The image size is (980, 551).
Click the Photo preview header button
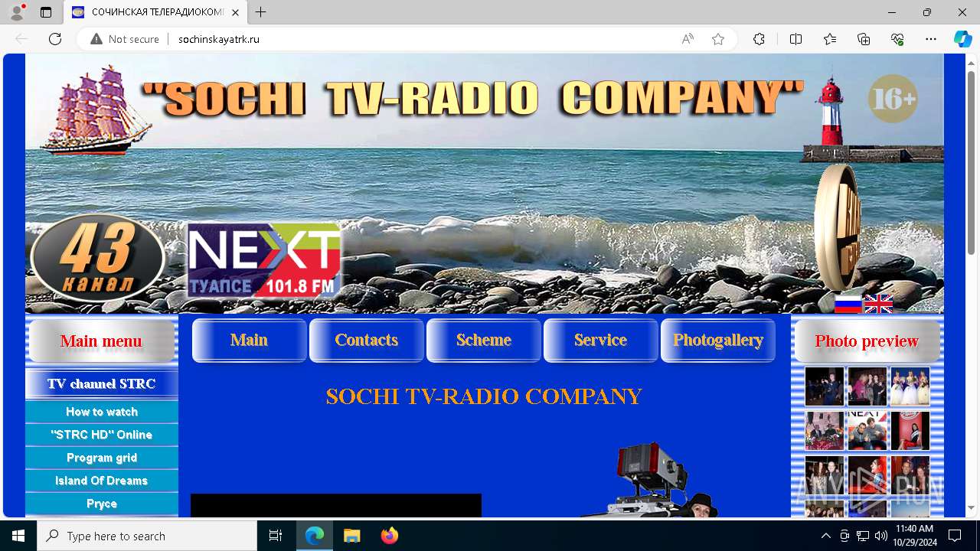(x=867, y=341)
